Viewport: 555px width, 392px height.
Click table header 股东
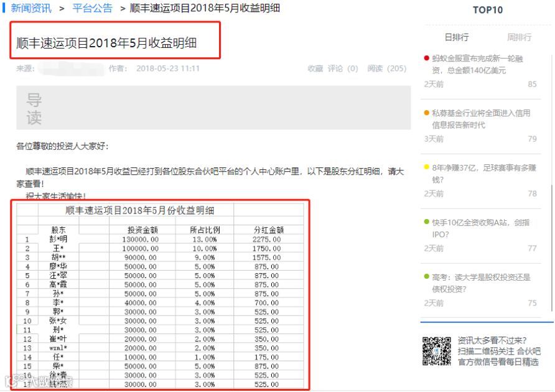pos(58,230)
